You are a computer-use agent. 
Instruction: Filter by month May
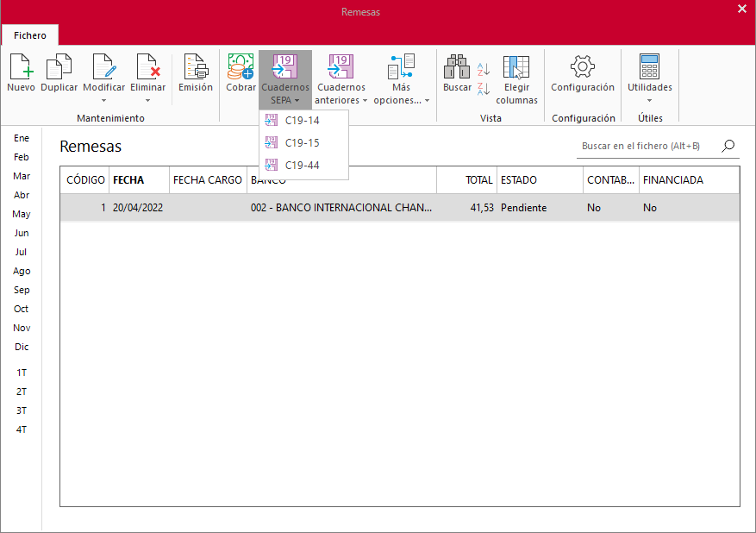point(22,214)
